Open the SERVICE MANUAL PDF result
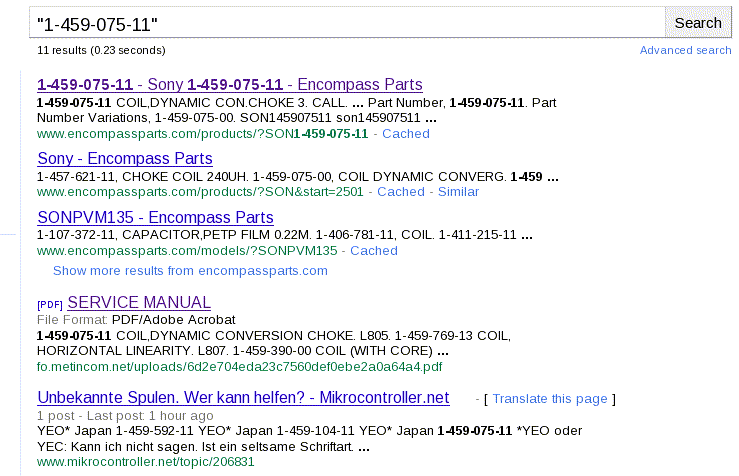Viewport: 739px width, 476px height. [139, 303]
